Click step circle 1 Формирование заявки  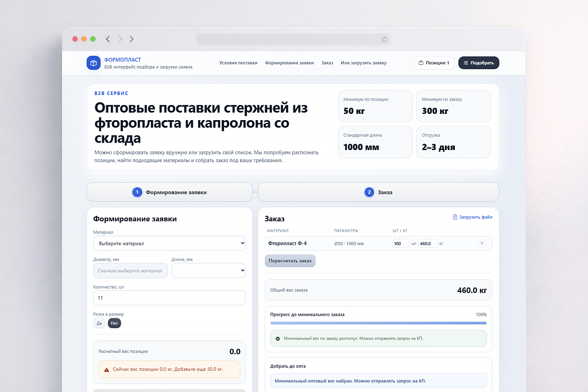click(x=137, y=193)
